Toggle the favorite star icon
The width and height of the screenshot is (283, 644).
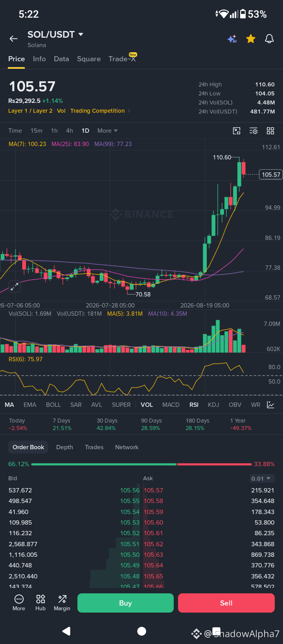[x=251, y=38]
